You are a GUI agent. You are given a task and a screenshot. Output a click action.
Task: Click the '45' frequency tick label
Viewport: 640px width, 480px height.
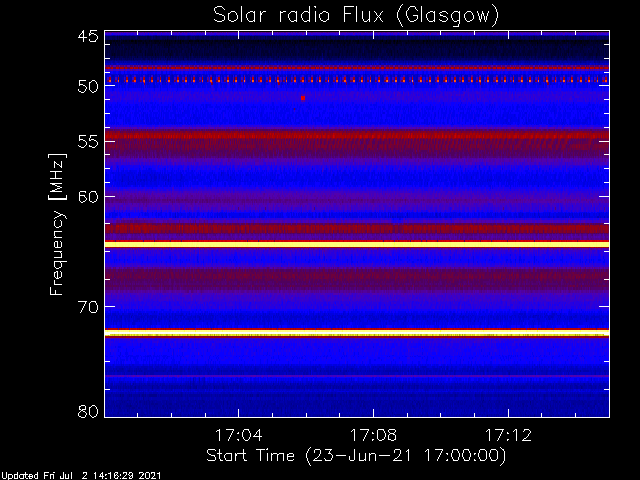88,37
